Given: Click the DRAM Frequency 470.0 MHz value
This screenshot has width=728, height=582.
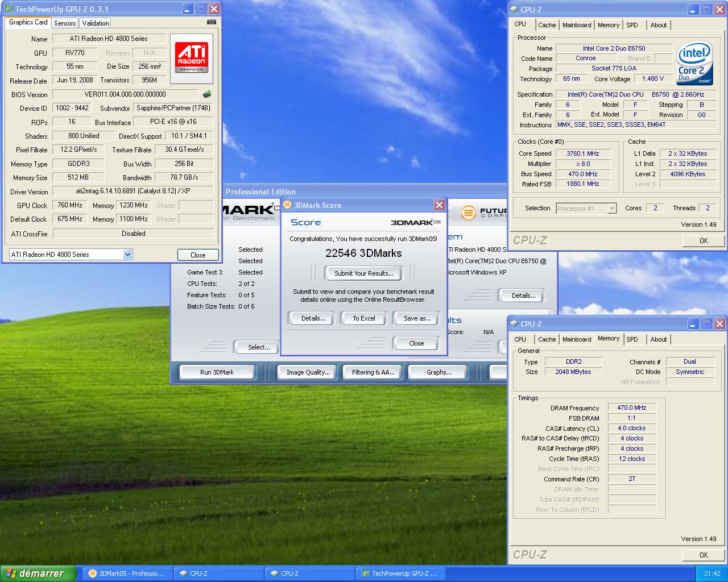Looking at the screenshot, I should click(x=632, y=408).
